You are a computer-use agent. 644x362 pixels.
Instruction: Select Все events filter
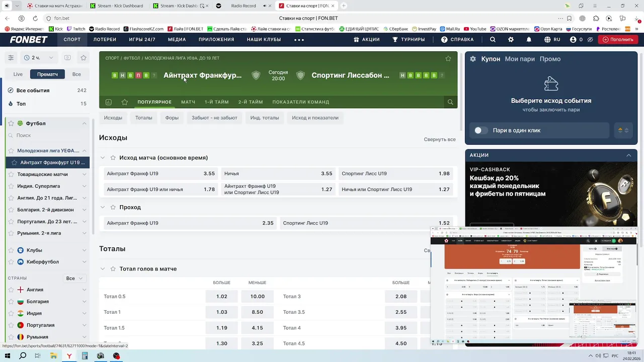click(x=76, y=74)
